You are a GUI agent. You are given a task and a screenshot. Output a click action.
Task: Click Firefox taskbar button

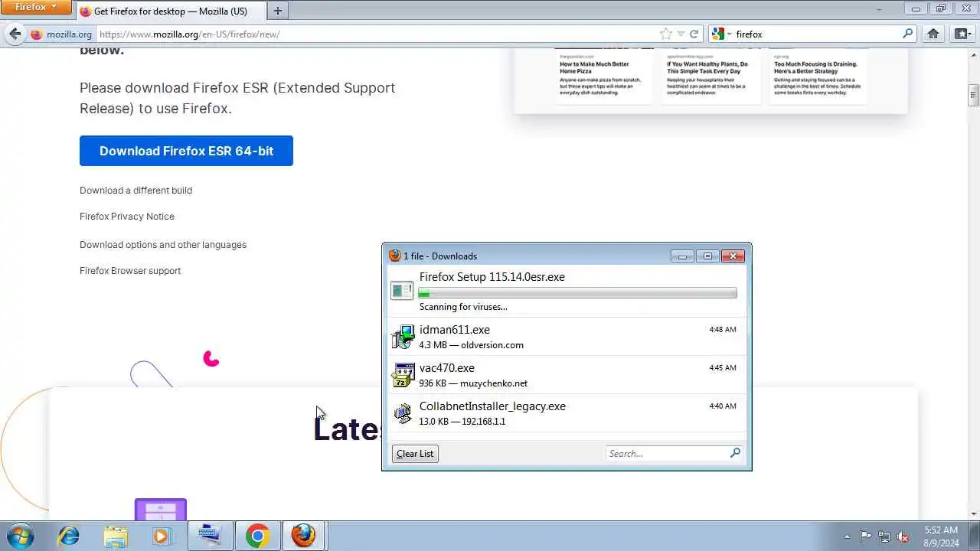[x=304, y=536]
